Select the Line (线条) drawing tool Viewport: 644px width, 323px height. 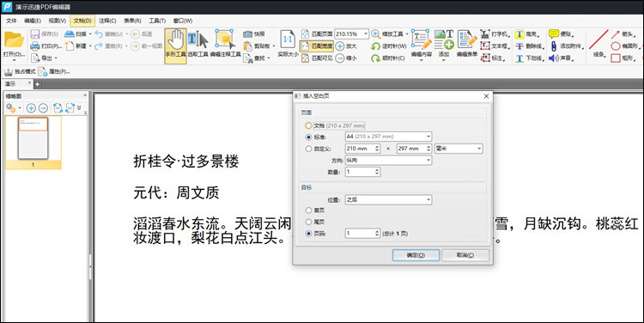coord(598,43)
